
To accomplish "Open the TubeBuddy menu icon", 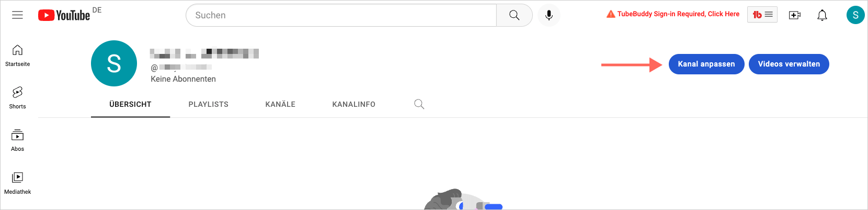I will click(762, 15).
